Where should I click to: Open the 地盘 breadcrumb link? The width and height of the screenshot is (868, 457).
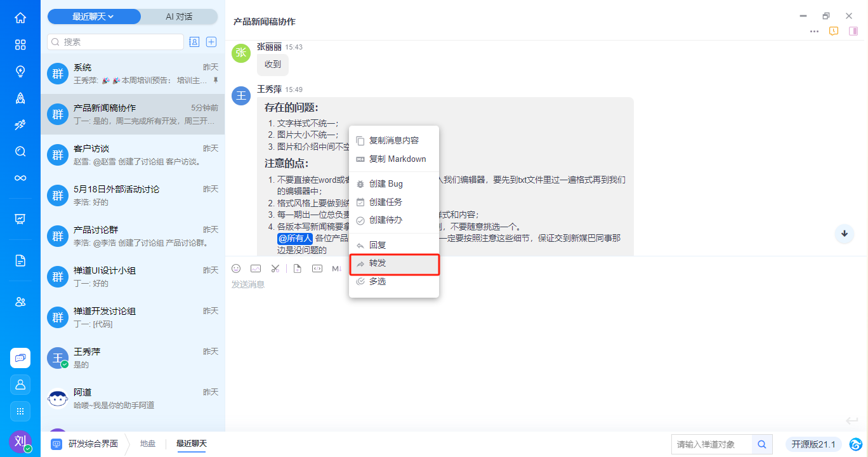[148, 444]
